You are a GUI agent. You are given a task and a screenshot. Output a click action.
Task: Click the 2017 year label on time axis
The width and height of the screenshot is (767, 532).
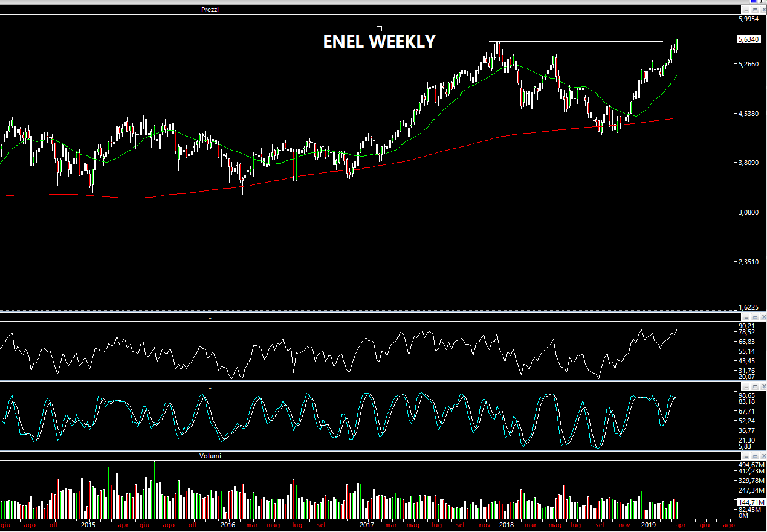(367, 525)
